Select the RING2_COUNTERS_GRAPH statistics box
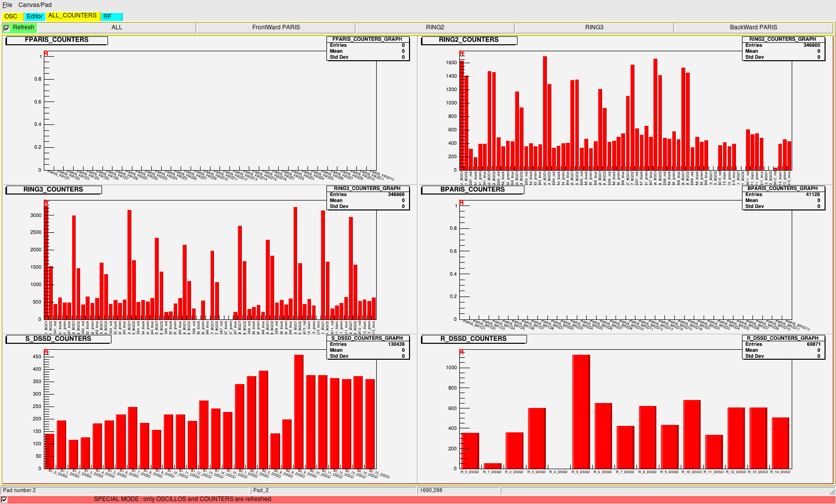This screenshot has width=836, height=504. tap(783, 48)
